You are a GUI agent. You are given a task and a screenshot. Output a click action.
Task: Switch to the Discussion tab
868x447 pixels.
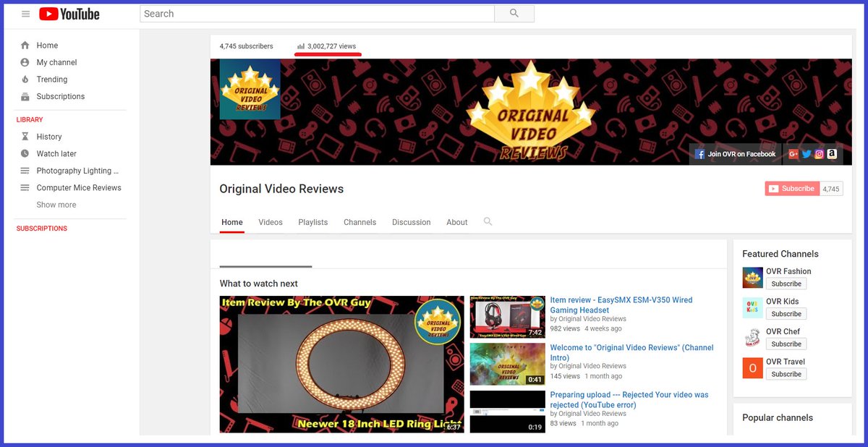(412, 222)
